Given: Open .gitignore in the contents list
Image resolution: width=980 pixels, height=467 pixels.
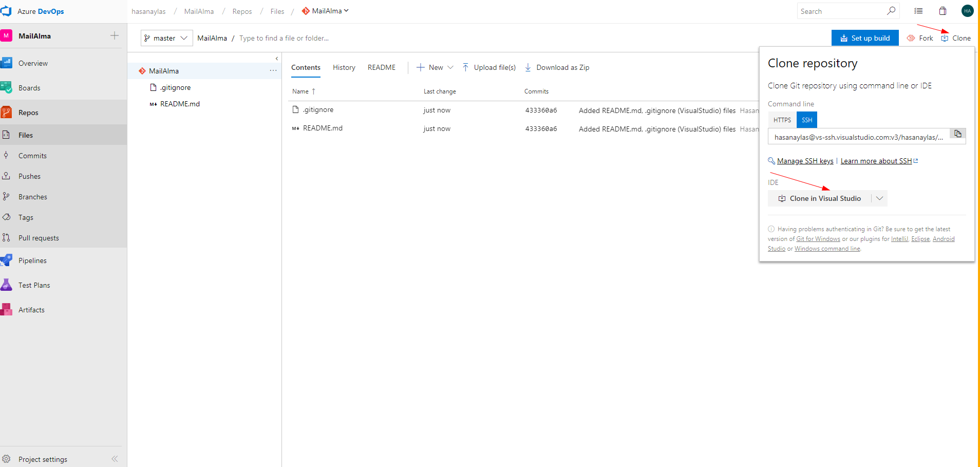Looking at the screenshot, I should 318,109.
